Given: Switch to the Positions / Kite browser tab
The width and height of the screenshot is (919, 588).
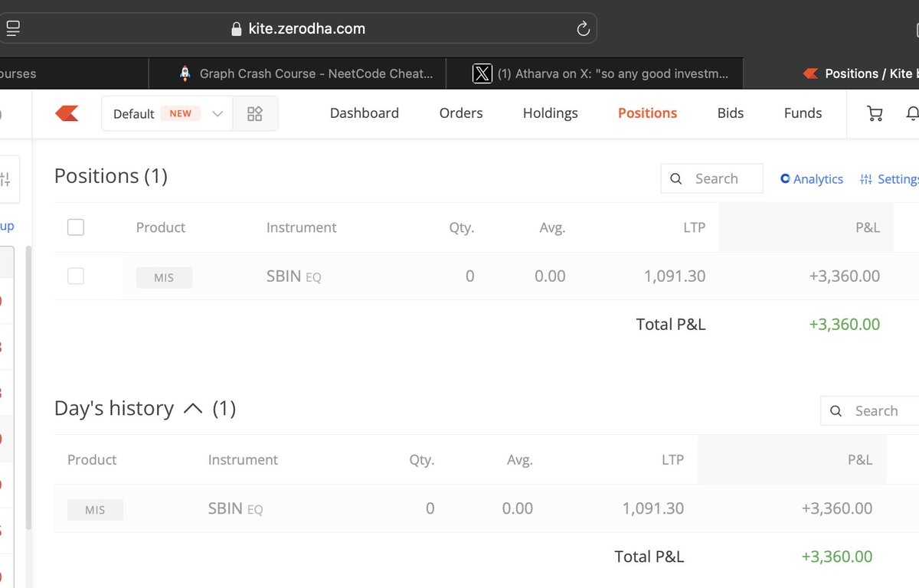Looking at the screenshot, I should click(831, 73).
